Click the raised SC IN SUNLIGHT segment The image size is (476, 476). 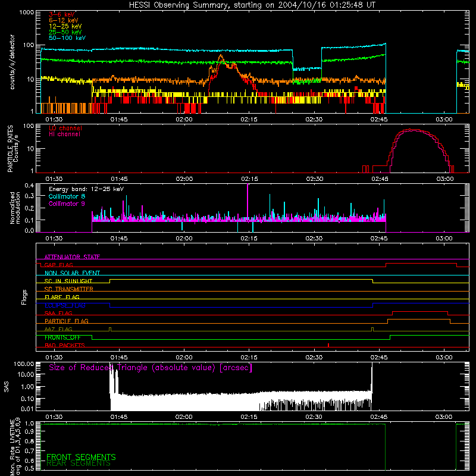click(x=241, y=280)
